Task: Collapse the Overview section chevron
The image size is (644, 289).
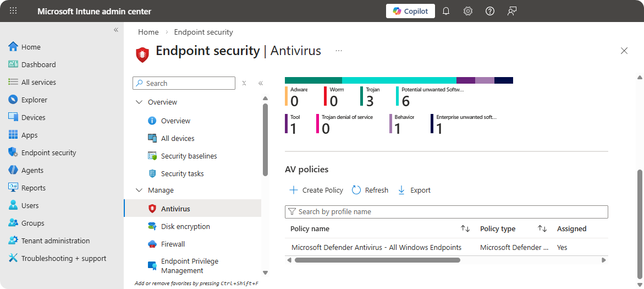Action: [138, 102]
